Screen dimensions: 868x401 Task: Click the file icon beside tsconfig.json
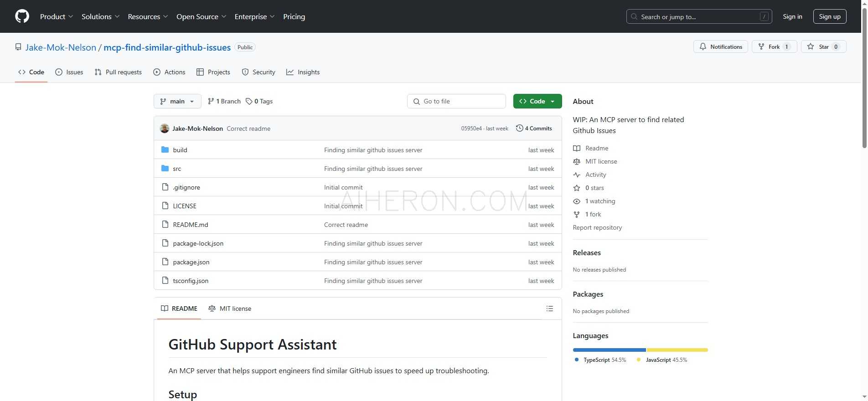click(x=165, y=280)
